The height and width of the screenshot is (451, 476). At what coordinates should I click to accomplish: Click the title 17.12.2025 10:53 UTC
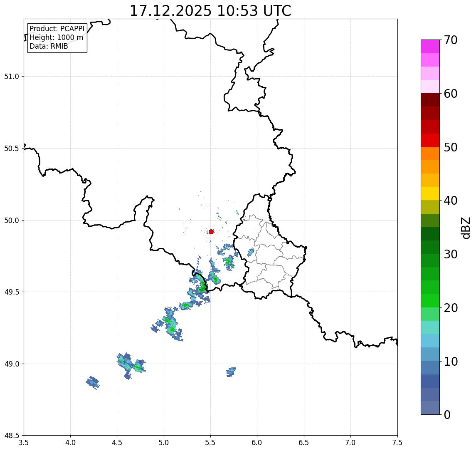[x=210, y=11]
